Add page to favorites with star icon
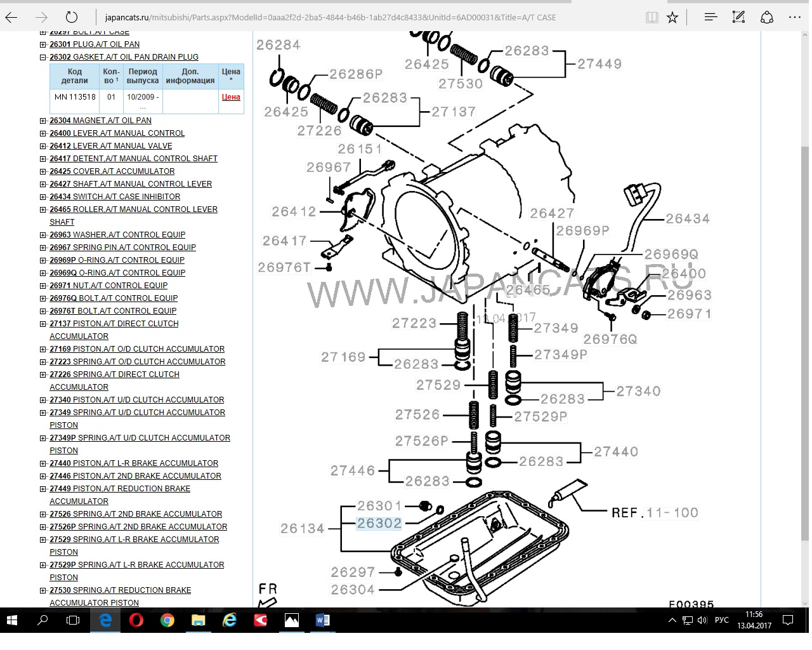Image resolution: width=812 pixels, height=650 pixels. 672,17
